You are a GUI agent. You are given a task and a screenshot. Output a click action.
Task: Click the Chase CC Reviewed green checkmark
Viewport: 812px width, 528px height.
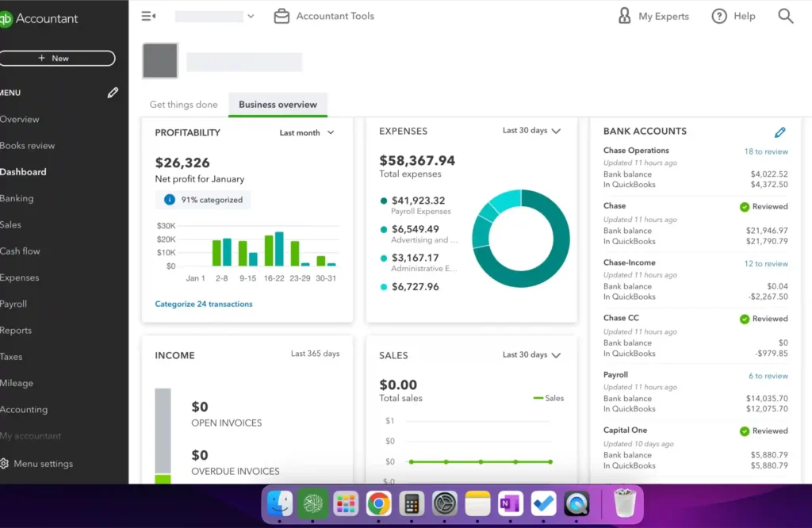pyautogui.click(x=744, y=319)
